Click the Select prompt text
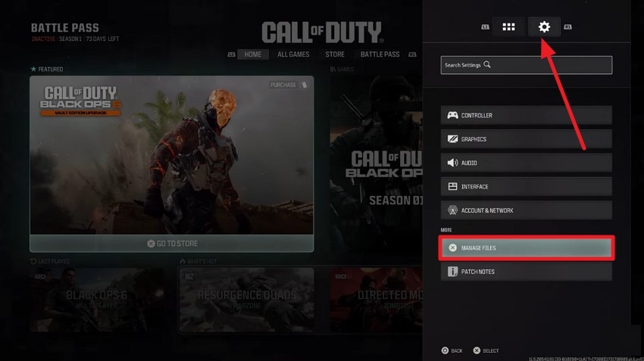Viewport: 644px width, 361px height. pyautogui.click(x=491, y=350)
